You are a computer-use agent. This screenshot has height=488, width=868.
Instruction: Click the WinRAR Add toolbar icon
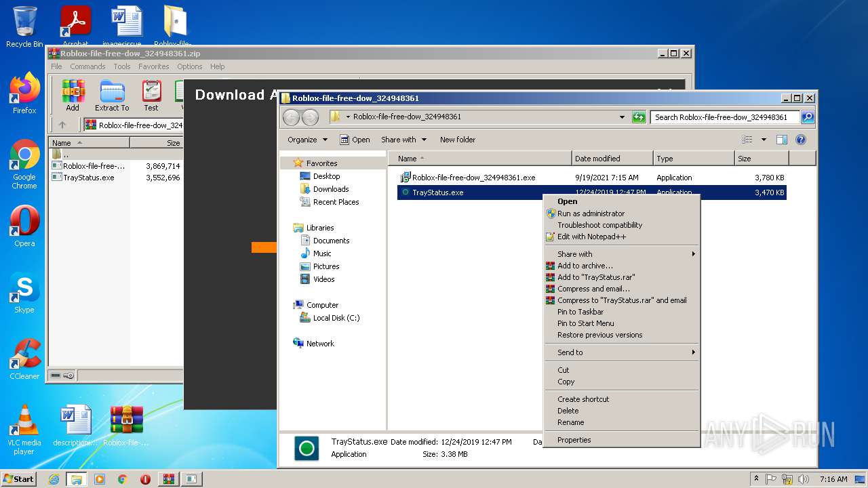[73, 95]
